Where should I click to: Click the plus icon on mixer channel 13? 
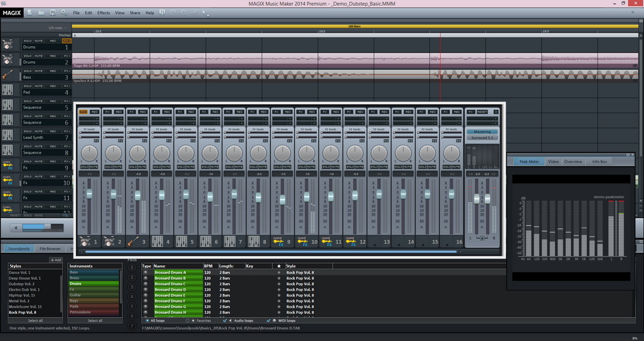tap(375, 244)
